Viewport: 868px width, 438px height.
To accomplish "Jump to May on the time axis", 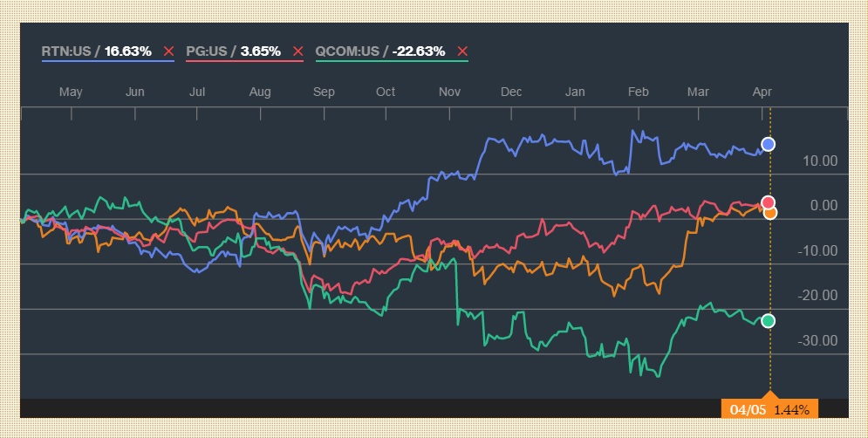I will (71, 92).
